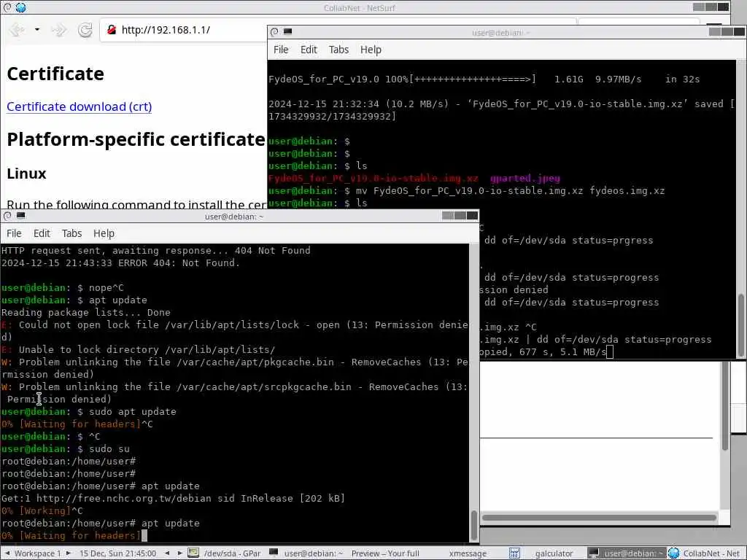The image size is (747, 560).
Task: Open NetSurf window menu Debian swirl icon
Action: (7, 7)
